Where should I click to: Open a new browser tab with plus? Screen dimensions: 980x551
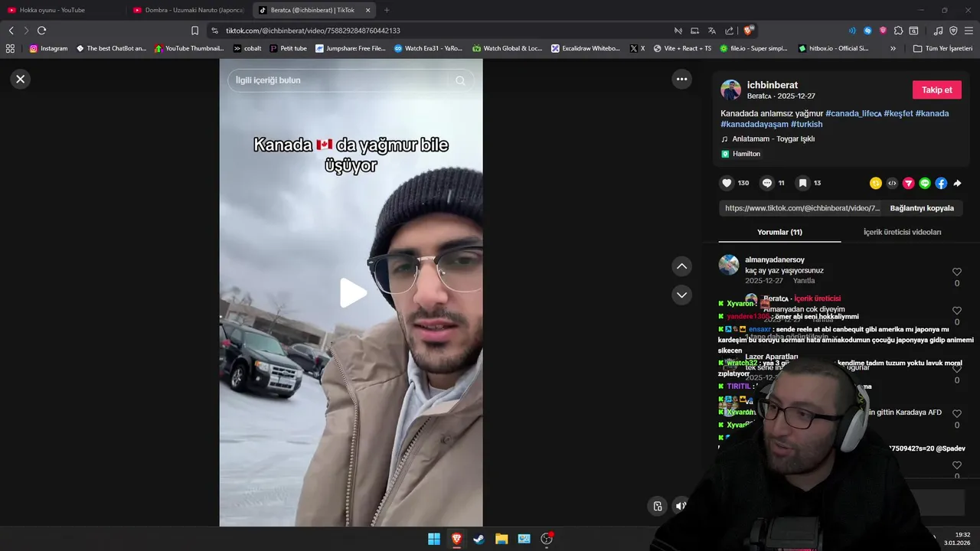[387, 10]
